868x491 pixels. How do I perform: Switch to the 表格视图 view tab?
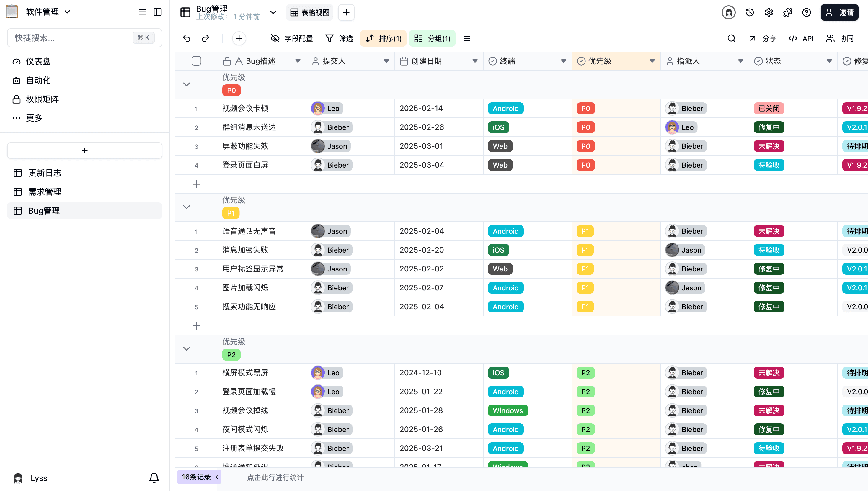pos(309,12)
